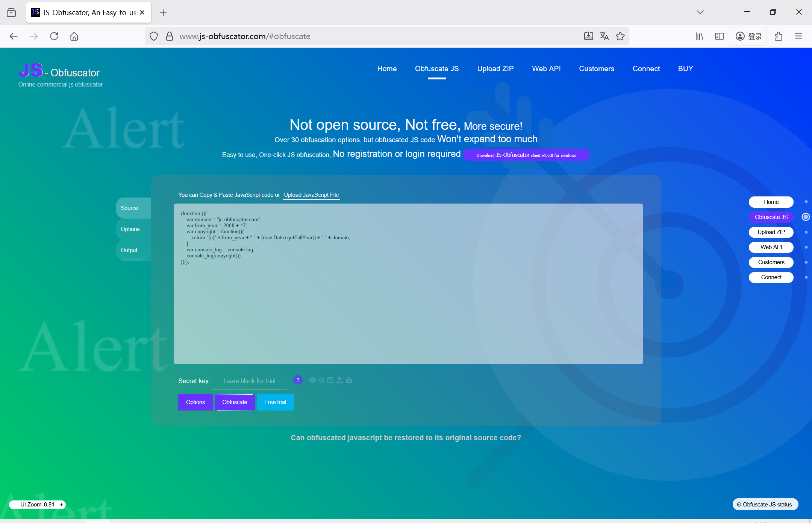Open the extensions puzzle icon
812x523 pixels.
tap(778, 36)
